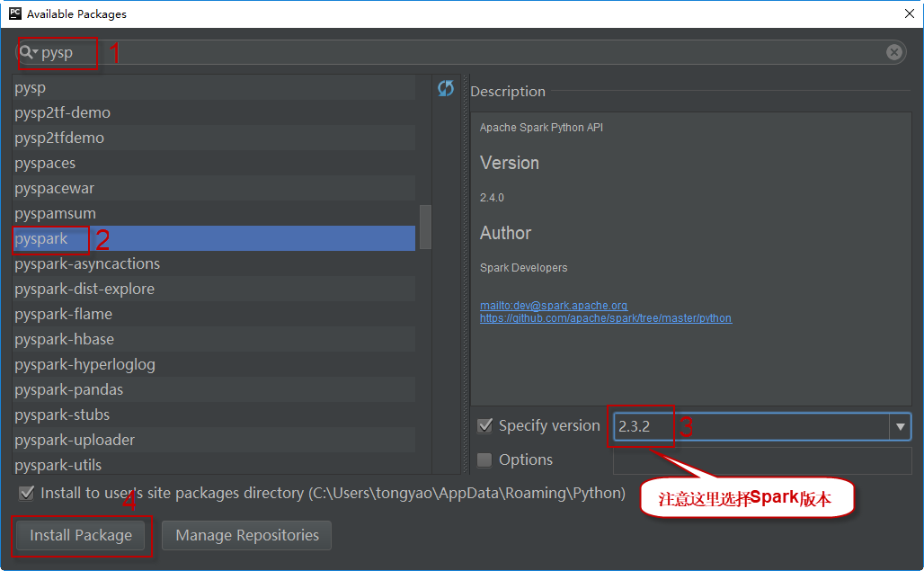Viewport: 924px width, 571px height.
Task: Click the refresh package list icon
Action: click(x=446, y=88)
